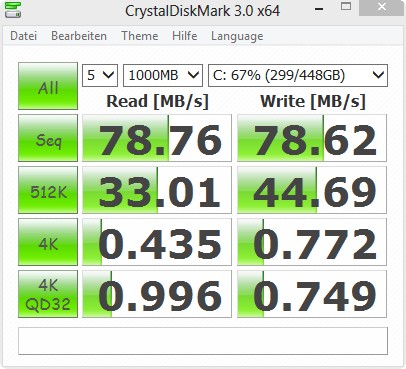Select the Seq write value 78.62
This screenshot has height=369, width=406.
click(312, 138)
